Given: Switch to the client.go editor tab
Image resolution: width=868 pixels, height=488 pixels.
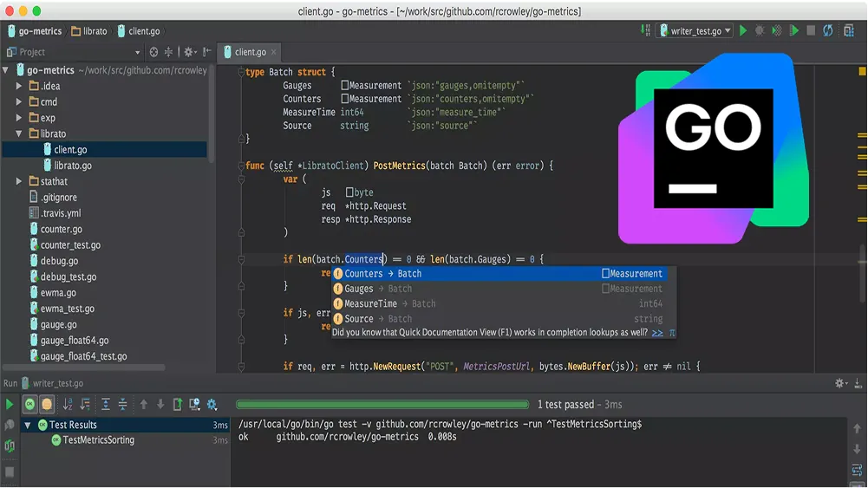Looking at the screenshot, I should click(251, 52).
